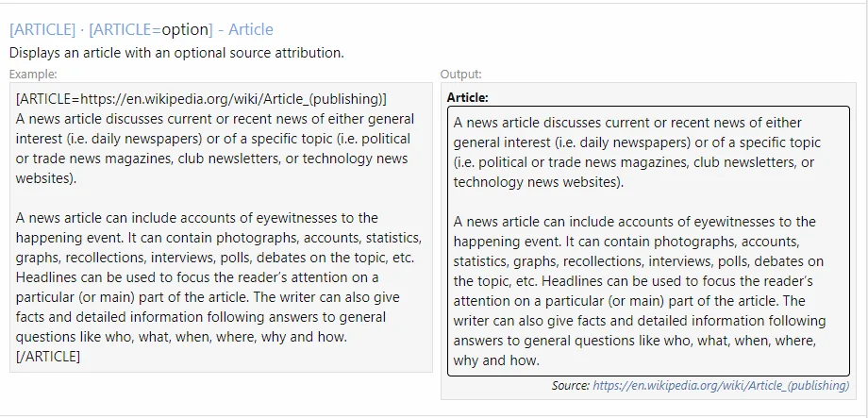Click the closing [/ARTICLE] tag in example
This screenshot has width=868, height=418.
point(48,356)
